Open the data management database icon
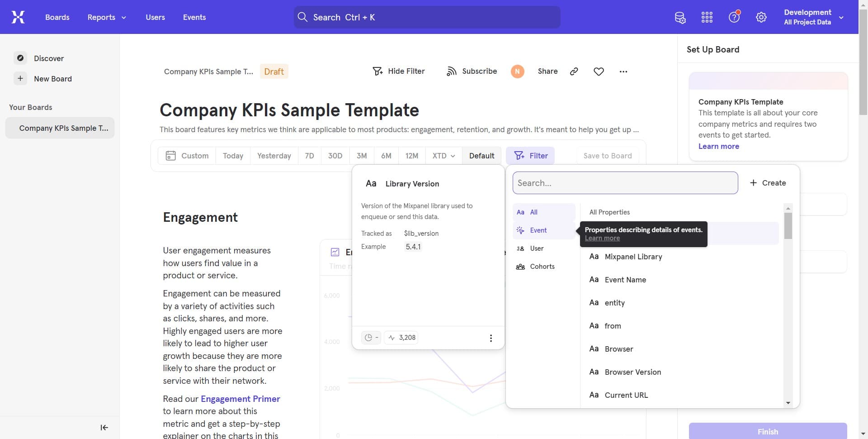The image size is (868, 439). click(680, 17)
